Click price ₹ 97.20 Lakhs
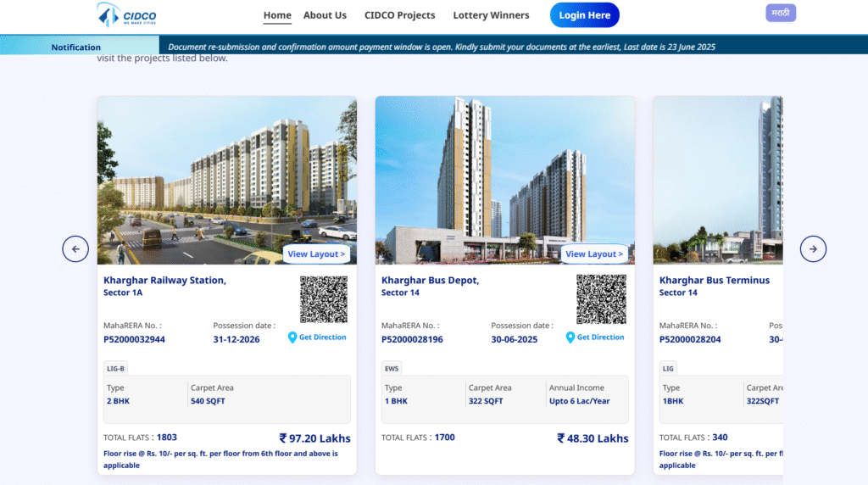Screen dimensions: 868x485 [314, 438]
